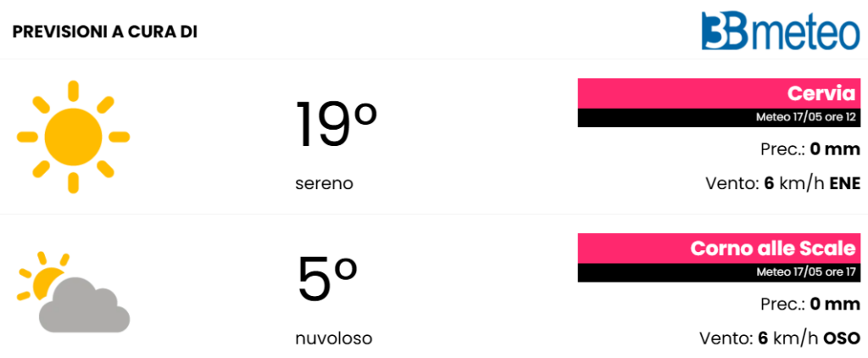This screenshot has height=358, width=868.
Task: Click the grey cloud in the lower weather icon
Action: [84, 305]
